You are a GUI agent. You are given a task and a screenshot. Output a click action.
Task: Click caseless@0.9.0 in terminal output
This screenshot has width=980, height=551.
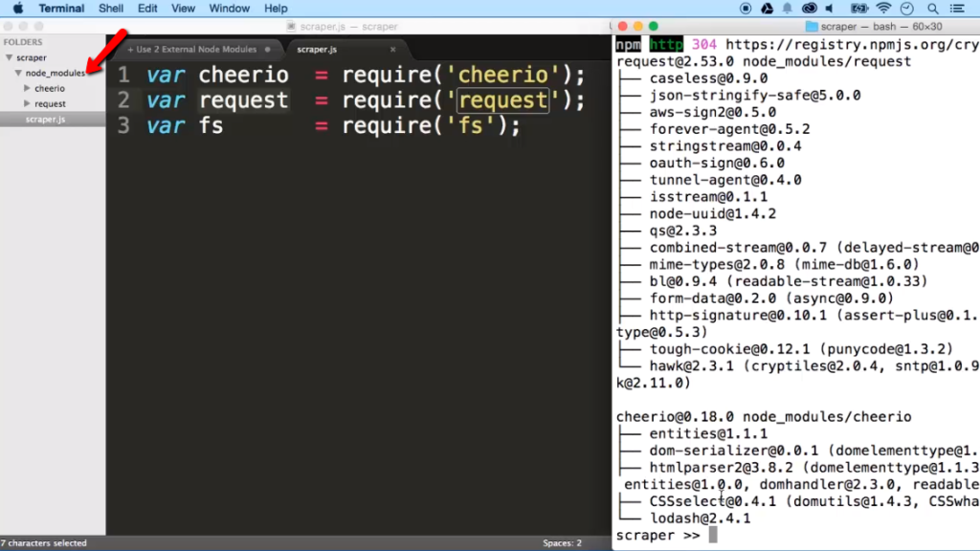[708, 78]
